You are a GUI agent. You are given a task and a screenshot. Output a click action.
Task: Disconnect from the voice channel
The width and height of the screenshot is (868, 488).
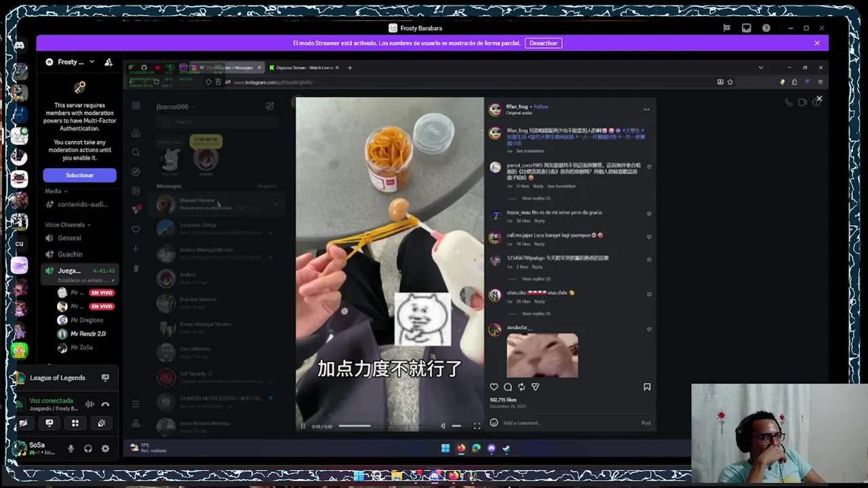[105, 404]
